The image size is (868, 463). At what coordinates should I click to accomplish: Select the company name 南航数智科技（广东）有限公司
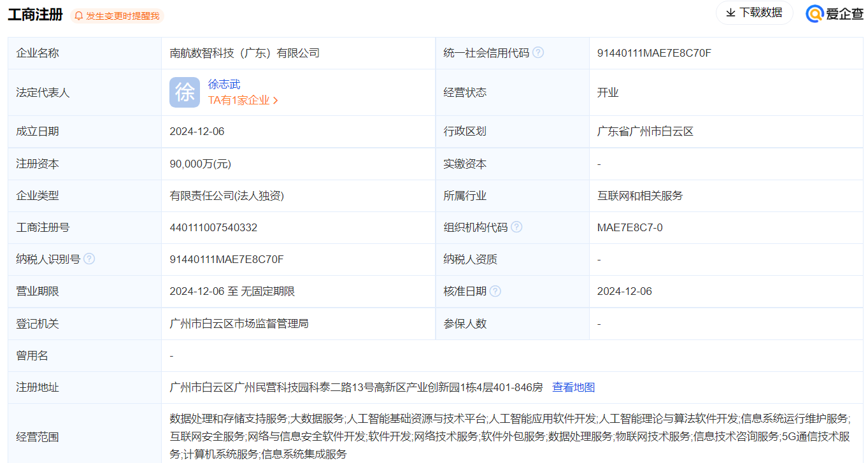click(245, 53)
